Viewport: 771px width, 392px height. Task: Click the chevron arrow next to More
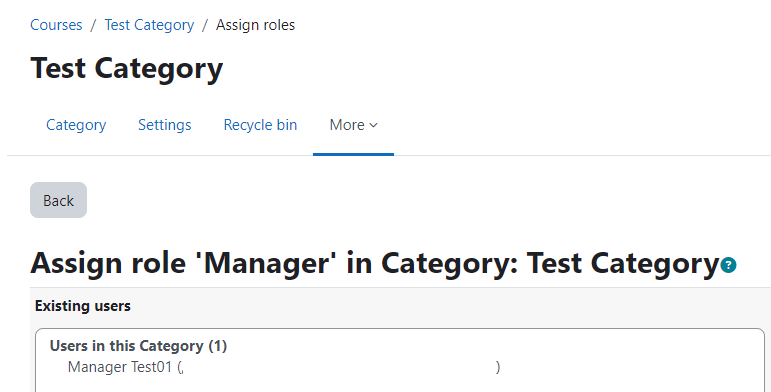373,125
